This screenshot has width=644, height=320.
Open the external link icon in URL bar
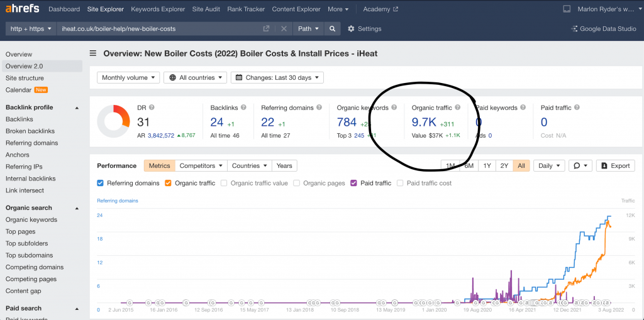coord(266,29)
